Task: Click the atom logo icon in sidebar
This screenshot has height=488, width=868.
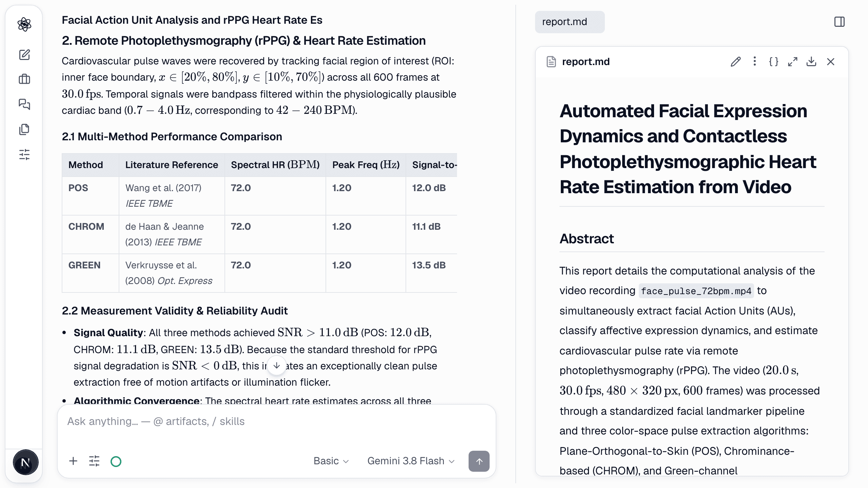Action: [24, 24]
